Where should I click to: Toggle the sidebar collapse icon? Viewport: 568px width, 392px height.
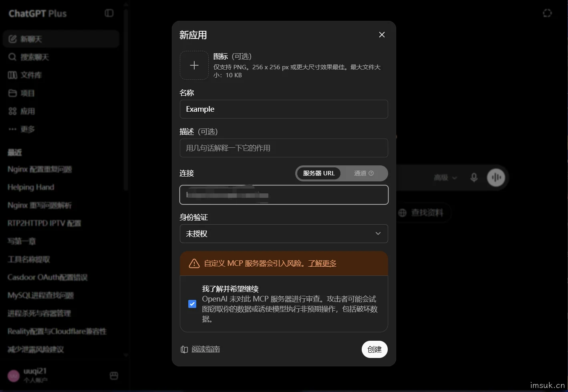click(109, 13)
